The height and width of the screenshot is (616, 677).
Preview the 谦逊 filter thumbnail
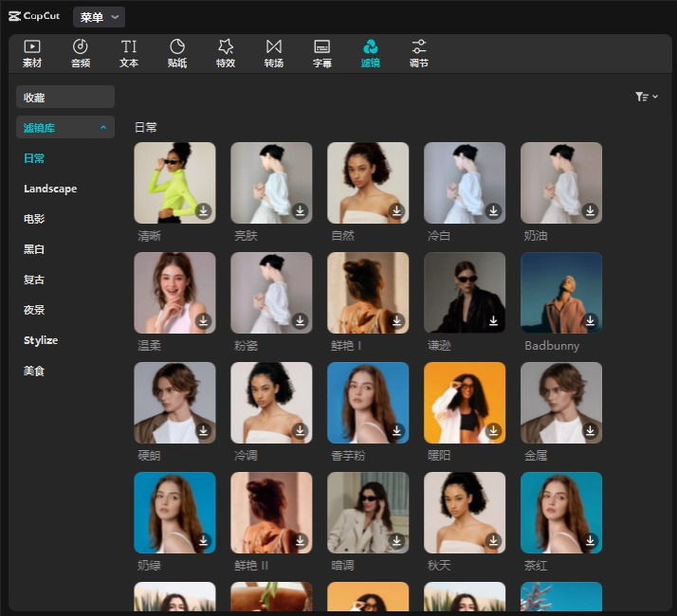tap(465, 293)
